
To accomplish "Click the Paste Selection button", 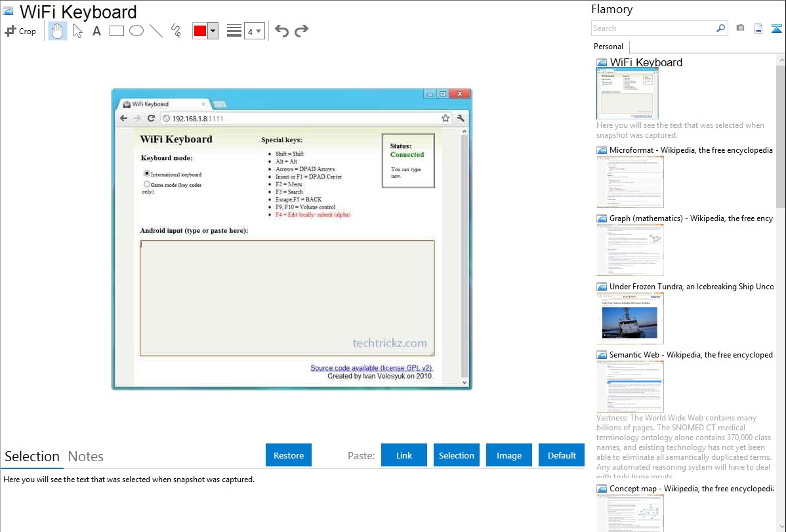I will [x=456, y=455].
